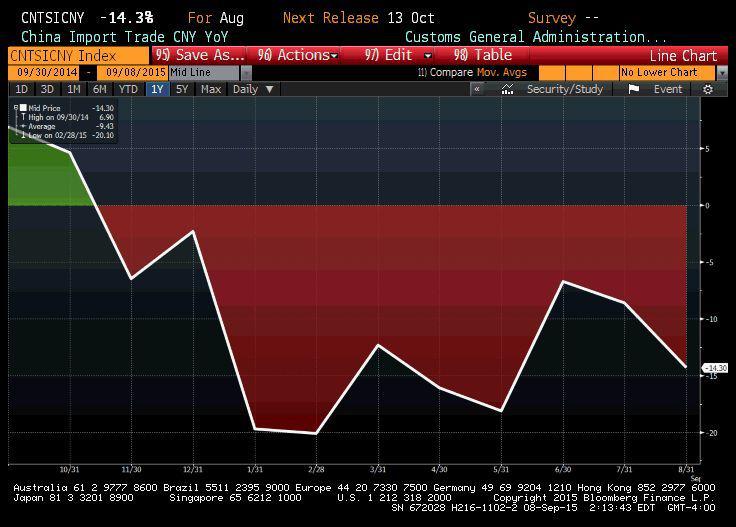Select the 1D time range
The width and height of the screenshot is (736, 527).
(x=21, y=89)
